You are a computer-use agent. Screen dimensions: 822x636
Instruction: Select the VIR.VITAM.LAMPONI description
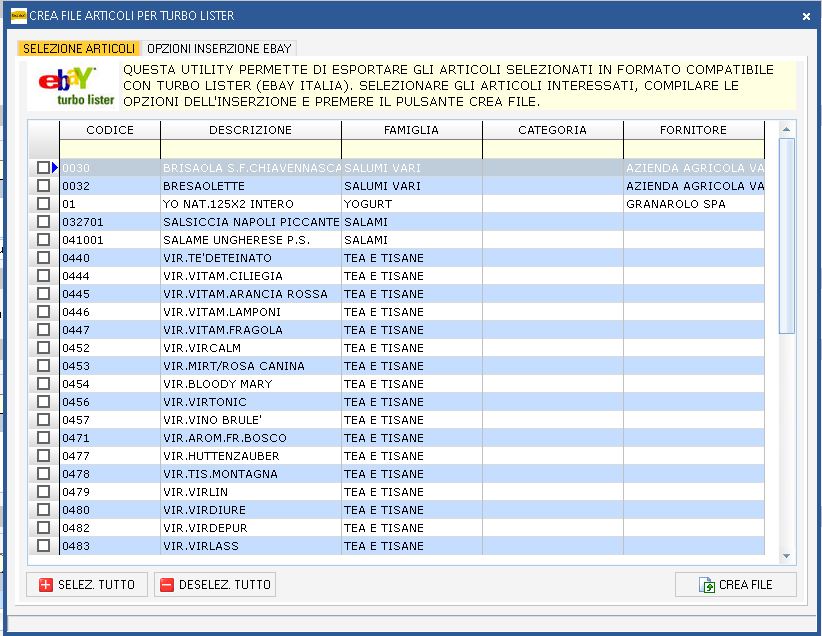point(251,311)
